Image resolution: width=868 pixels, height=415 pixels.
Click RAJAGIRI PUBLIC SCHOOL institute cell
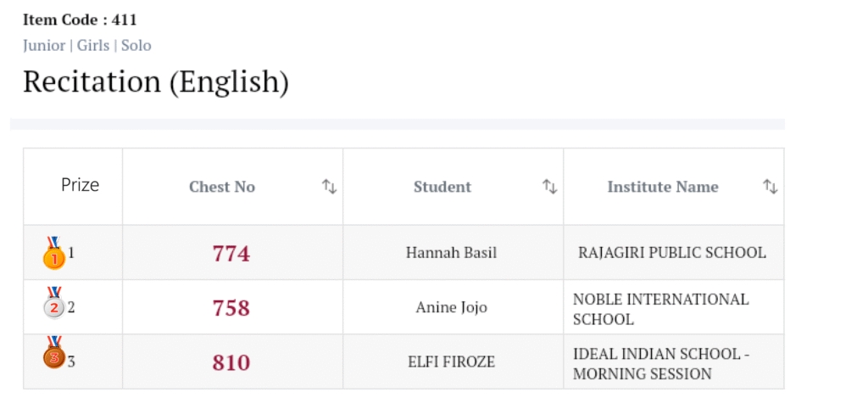coord(671,253)
